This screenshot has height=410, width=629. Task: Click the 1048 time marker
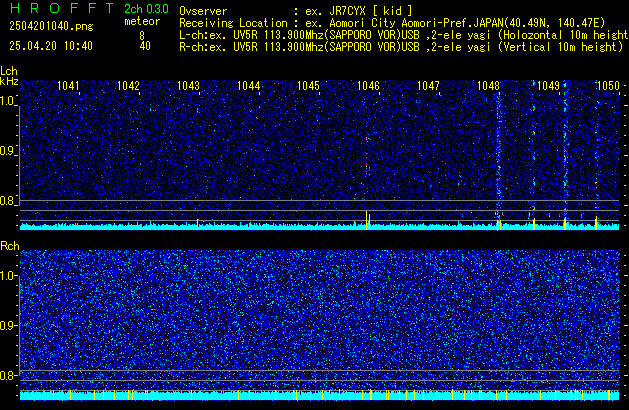(488, 86)
